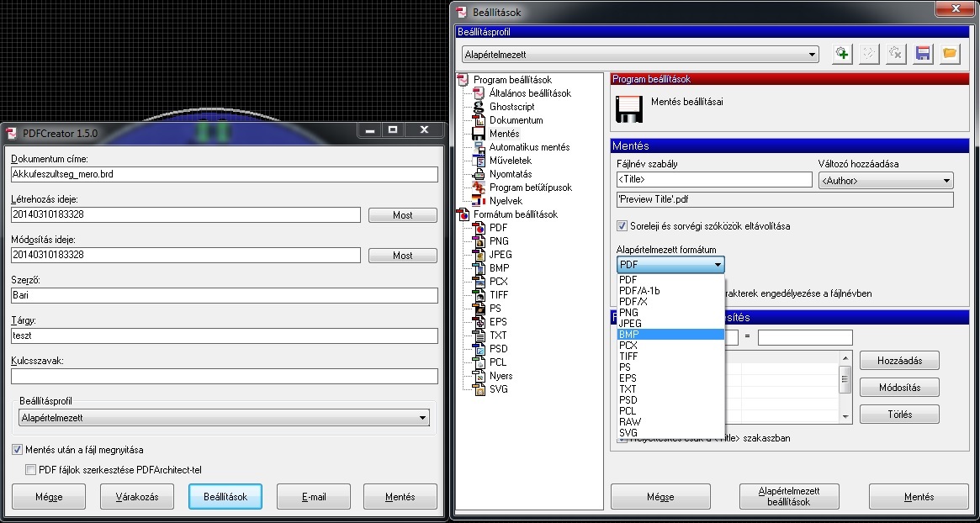
Task: Collapse the Alapértelmezett formátum PDF combo box
Action: (670, 265)
